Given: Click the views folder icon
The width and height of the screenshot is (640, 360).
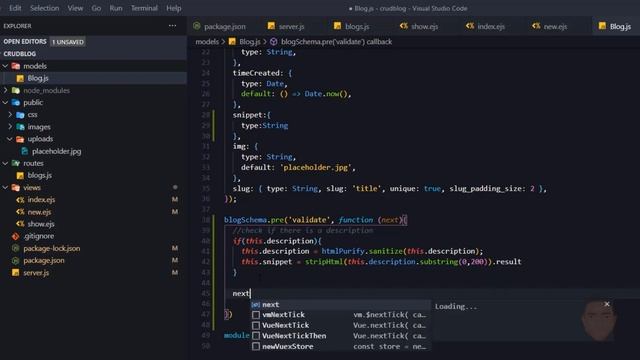Looking at the screenshot, I should (16, 188).
